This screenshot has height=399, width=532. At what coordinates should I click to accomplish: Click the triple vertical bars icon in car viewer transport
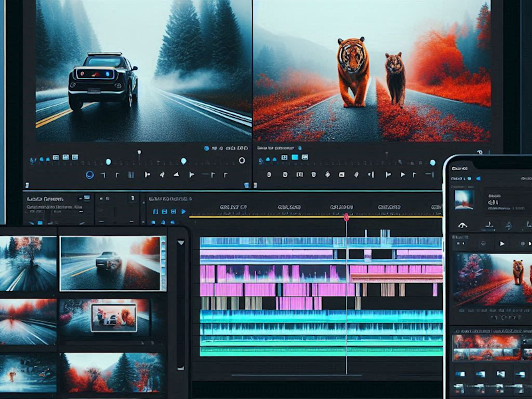tap(131, 175)
